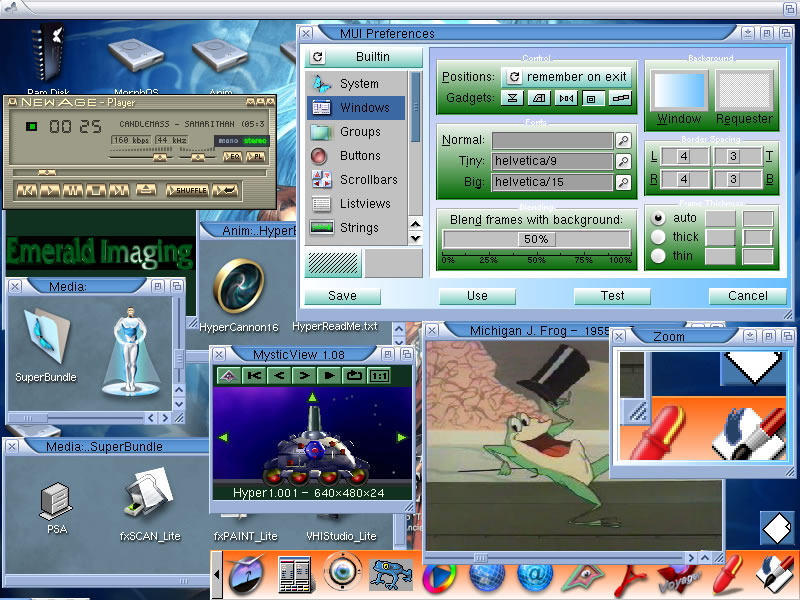The width and height of the screenshot is (800, 600).
Task: Open the Window background swatch
Action: [x=679, y=91]
